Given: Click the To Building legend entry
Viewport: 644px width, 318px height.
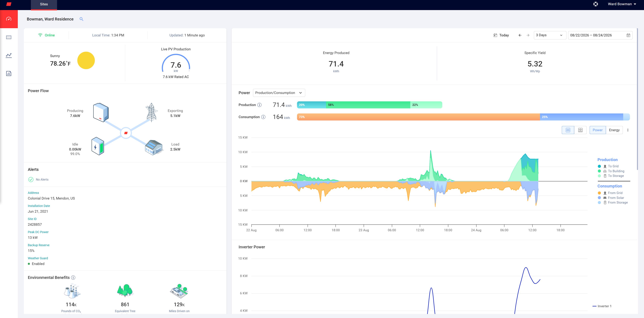Looking at the screenshot, I should 611,171.
